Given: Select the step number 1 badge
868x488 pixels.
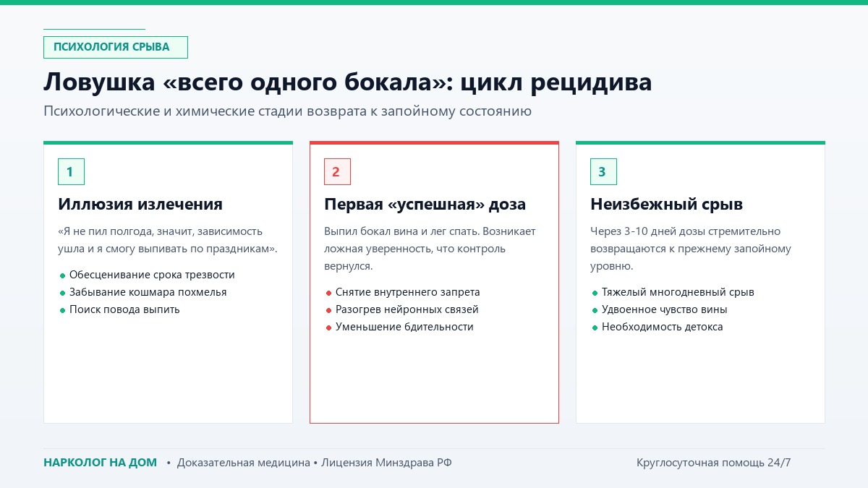Looking at the screenshot, I should tap(71, 171).
